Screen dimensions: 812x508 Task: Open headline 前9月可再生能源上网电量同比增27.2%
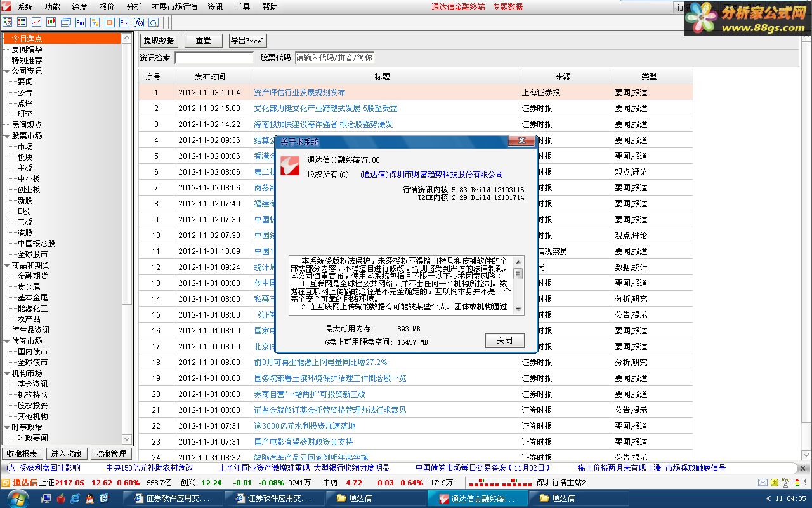click(320, 363)
